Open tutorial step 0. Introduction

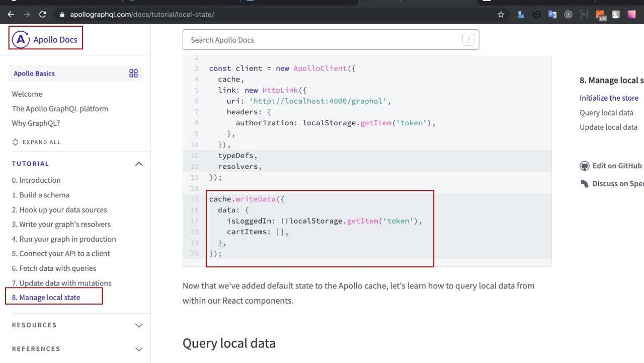point(36,180)
